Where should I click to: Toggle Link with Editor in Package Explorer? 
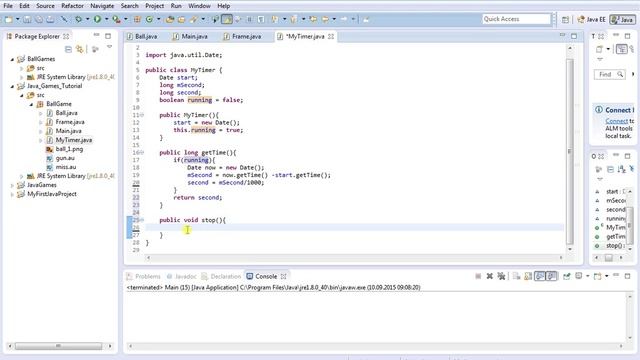point(79,49)
